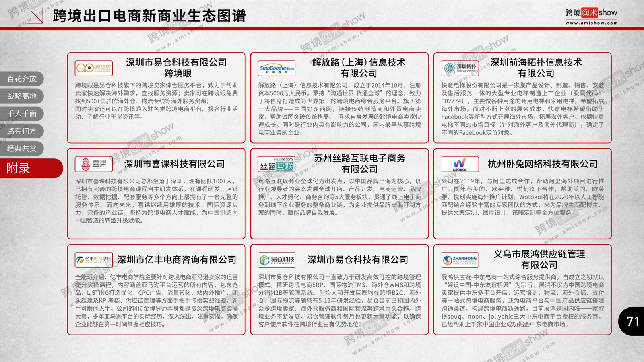
Task: Click the 跨境出口电商新商业生态图谱 title
Action: (149, 16)
